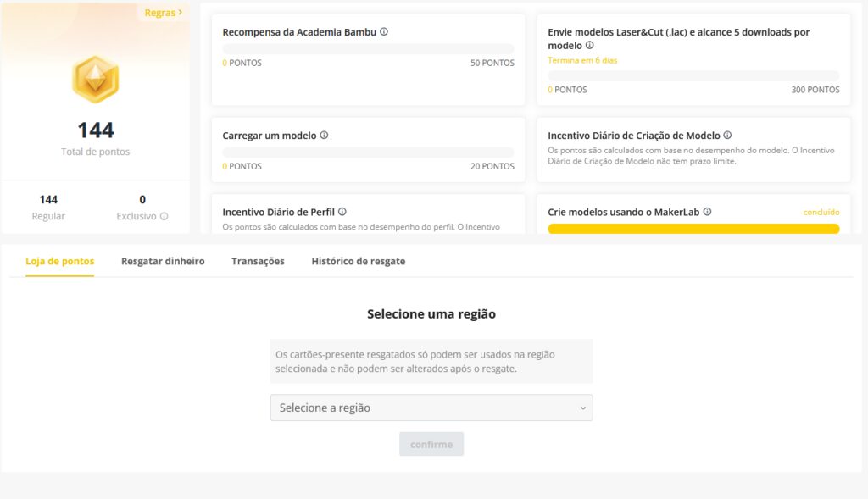Open the Regras rules link
Screen dimensions: 868x499
(163, 12)
